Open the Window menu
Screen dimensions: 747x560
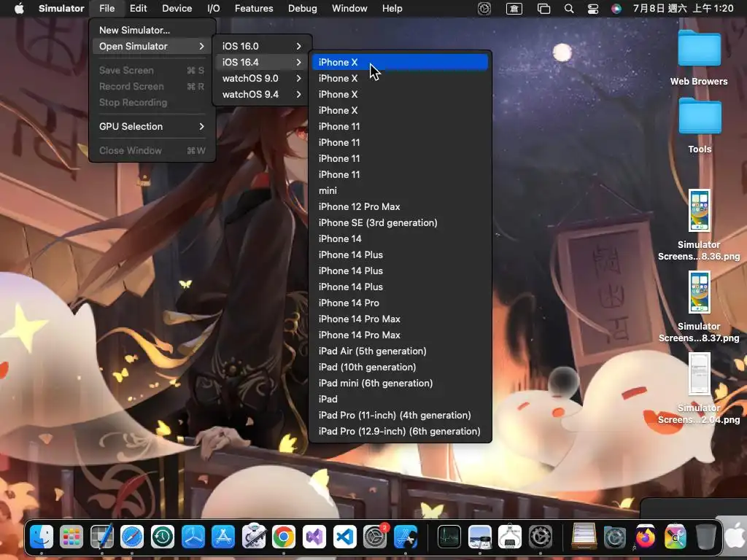click(x=349, y=8)
